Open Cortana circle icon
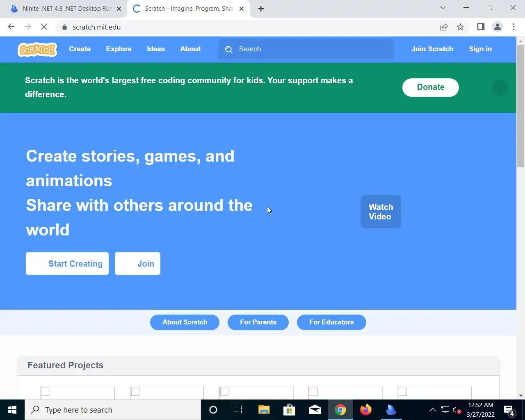Screen dimensions: 525x420 [x=213, y=410]
